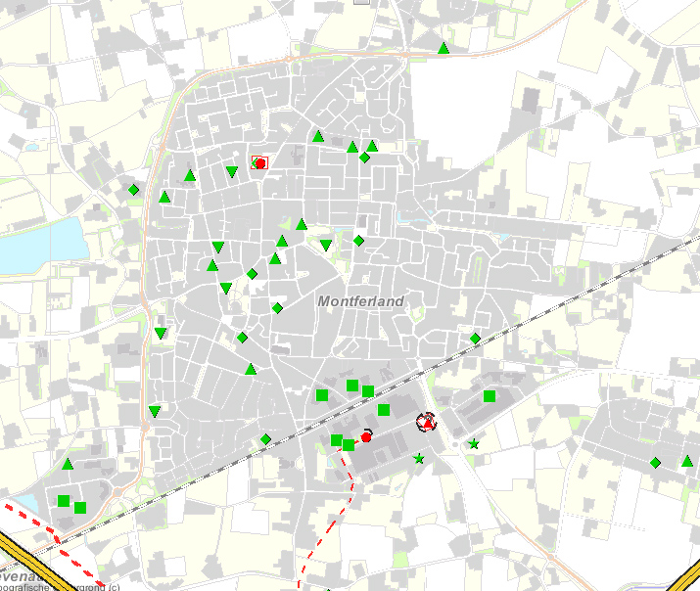
Task: Click the red circle marker inside red box
Action: point(260,163)
